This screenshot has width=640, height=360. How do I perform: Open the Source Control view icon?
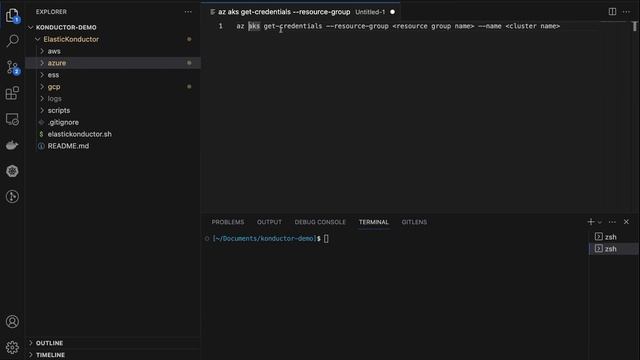coord(13,67)
